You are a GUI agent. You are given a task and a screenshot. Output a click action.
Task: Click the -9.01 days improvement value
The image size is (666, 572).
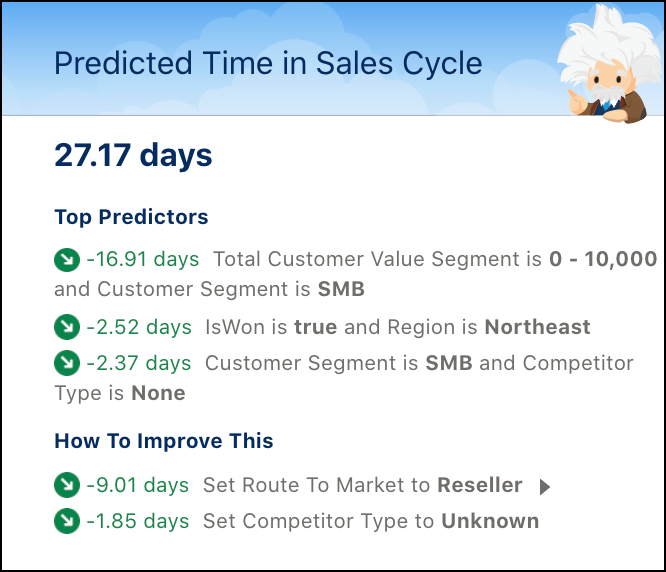[x=138, y=485]
